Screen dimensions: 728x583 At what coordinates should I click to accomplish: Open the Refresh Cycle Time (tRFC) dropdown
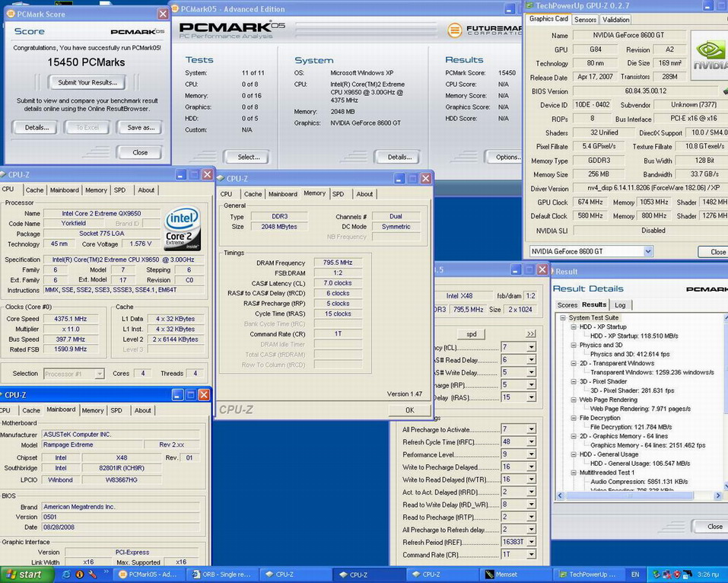(531, 441)
